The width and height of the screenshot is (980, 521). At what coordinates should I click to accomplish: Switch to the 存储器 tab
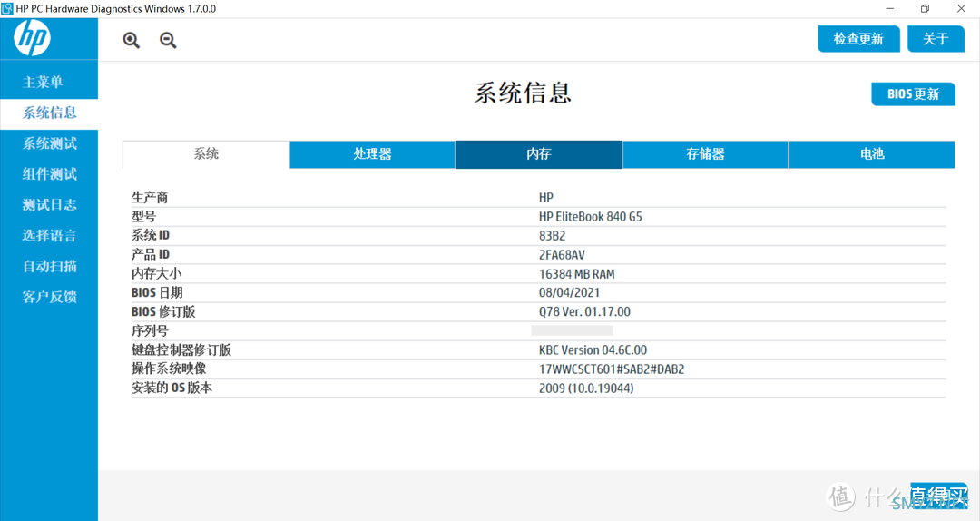pos(706,154)
